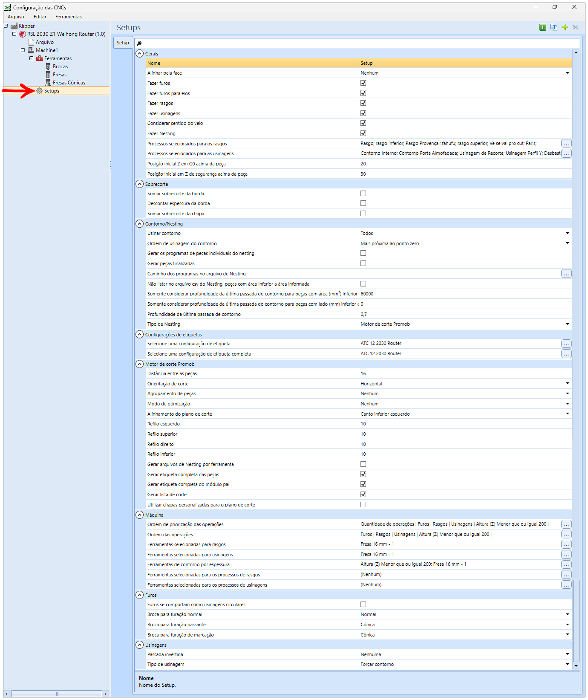Open the Ferramentas menu
This screenshot has width=588, height=700.
[x=69, y=17]
